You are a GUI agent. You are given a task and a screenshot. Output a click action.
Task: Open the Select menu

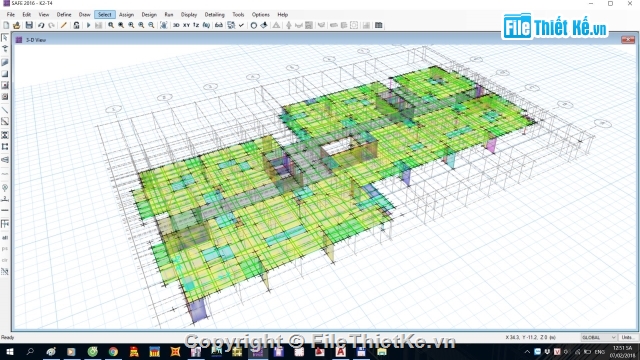[104, 15]
